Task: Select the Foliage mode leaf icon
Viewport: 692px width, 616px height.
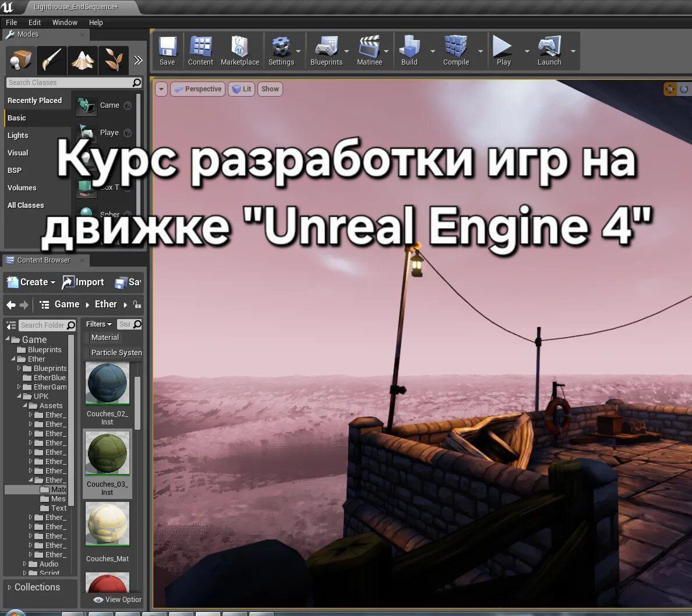Action: [114, 60]
